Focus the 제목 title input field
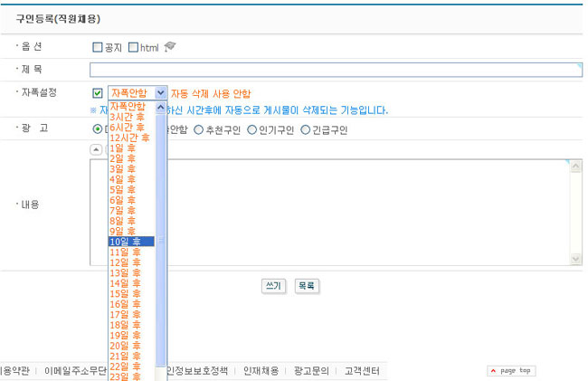588x381 pixels. coord(336,70)
